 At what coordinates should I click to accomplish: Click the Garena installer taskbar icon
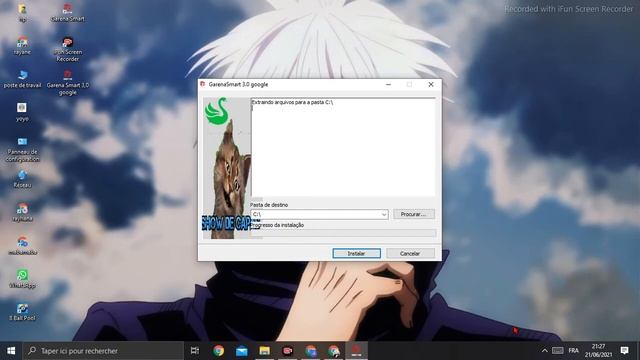tap(356, 351)
